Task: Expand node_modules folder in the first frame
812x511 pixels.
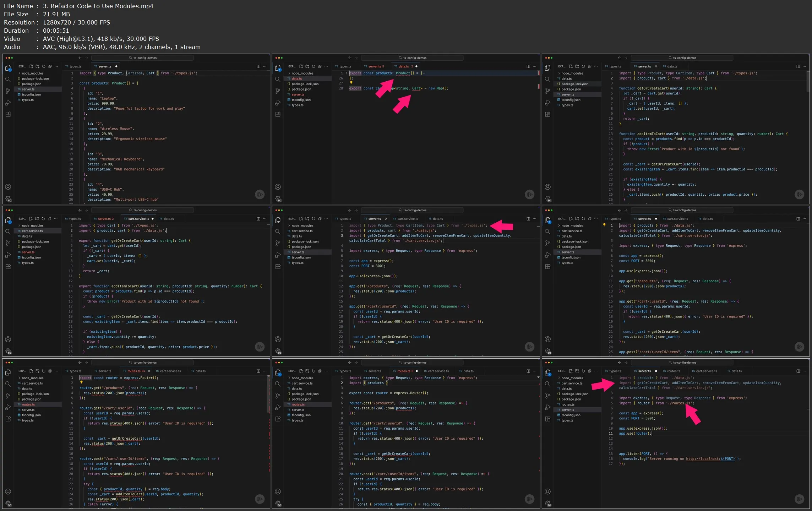Action: pyautogui.click(x=32, y=73)
